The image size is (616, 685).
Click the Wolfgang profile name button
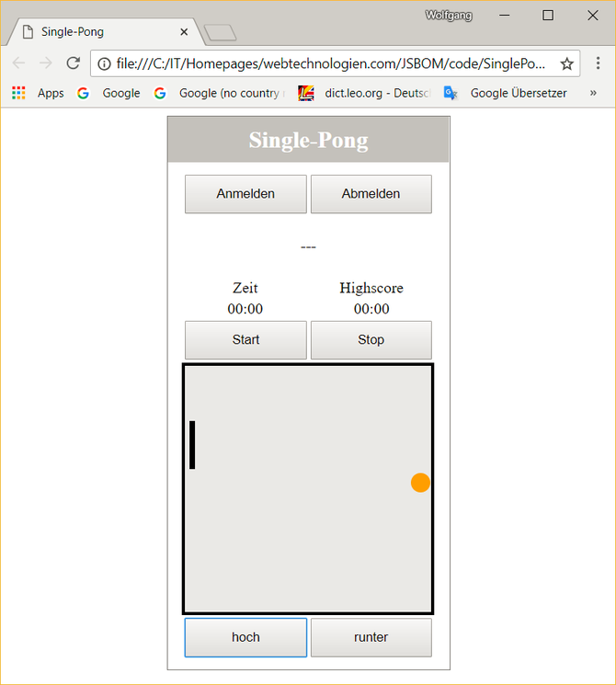point(449,16)
